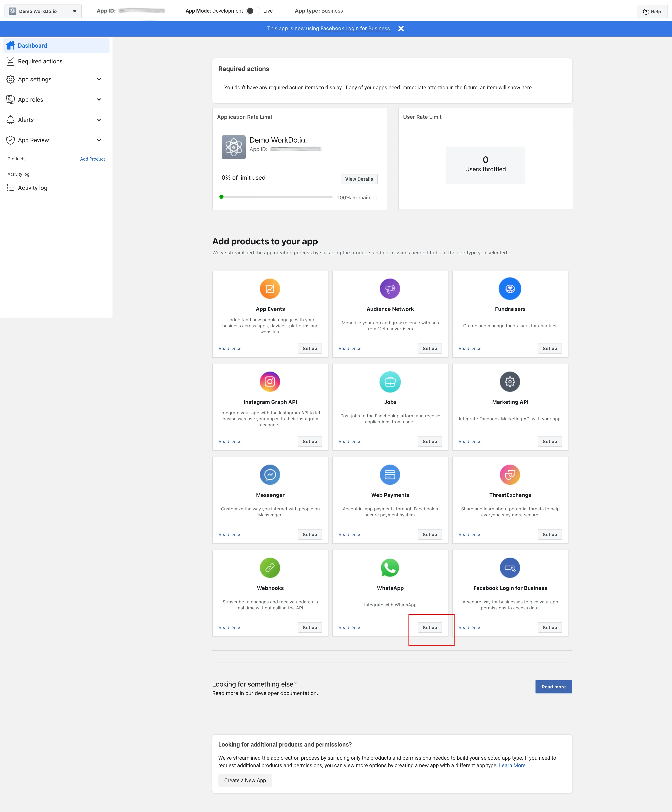Image resolution: width=672 pixels, height=812 pixels.
Task: Set up ThreatExchange
Action: [550, 534]
